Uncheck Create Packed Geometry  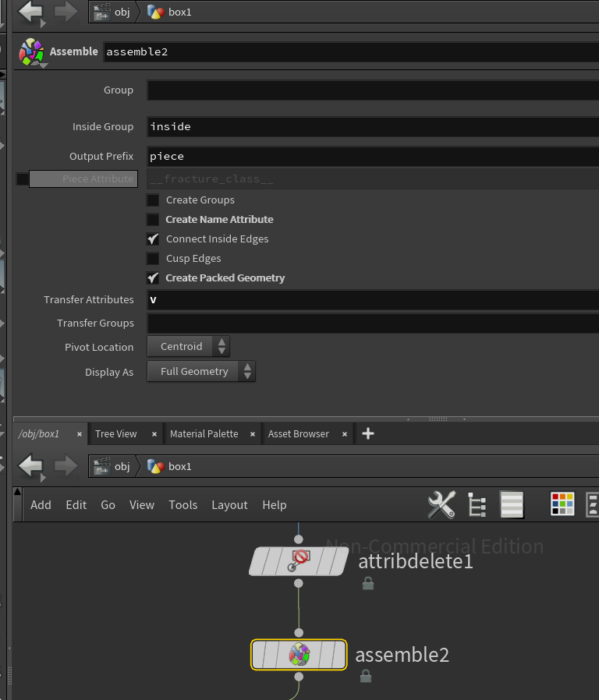[153, 278]
